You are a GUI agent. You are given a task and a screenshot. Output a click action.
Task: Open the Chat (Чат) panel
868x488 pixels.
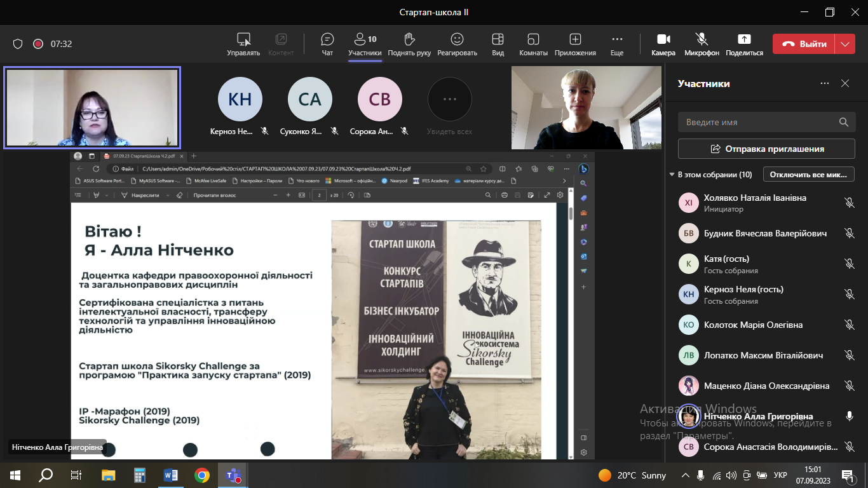(x=327, y=44)
